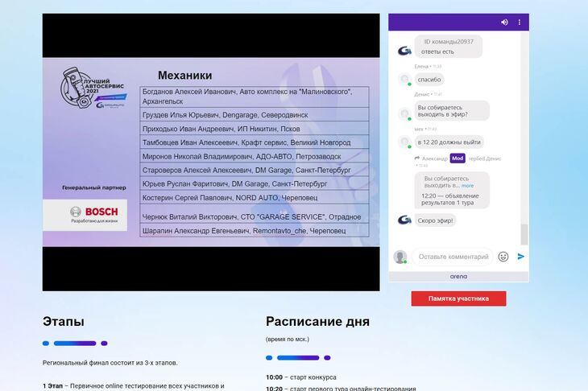588x391 pixels.
Task: Send the comment with the arrow icon
Action: click(521, 257)
